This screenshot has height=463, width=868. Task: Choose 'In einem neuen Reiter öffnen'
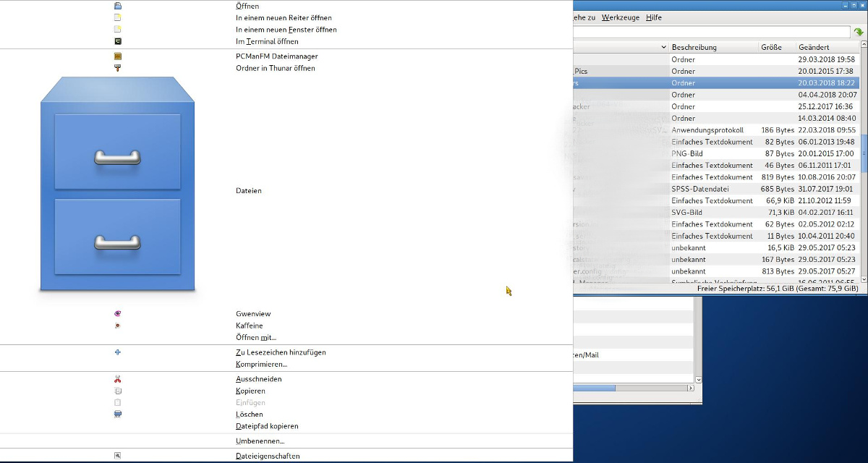(x=284, y=18)
